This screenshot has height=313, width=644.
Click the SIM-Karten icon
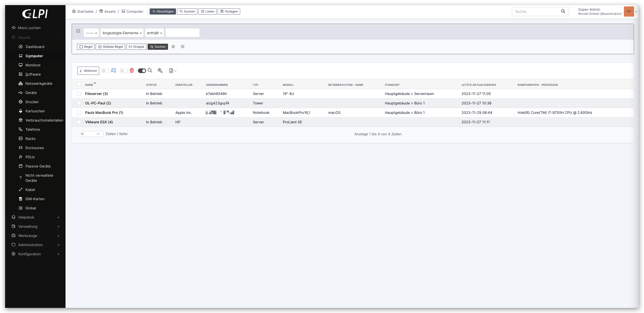click(x=21, y=199)
